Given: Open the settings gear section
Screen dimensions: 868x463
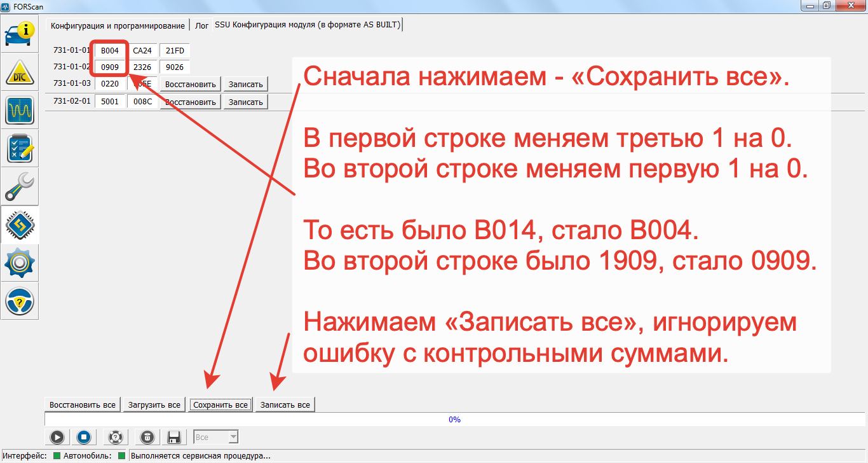Looking at the screenshot, I should [20, 263].
